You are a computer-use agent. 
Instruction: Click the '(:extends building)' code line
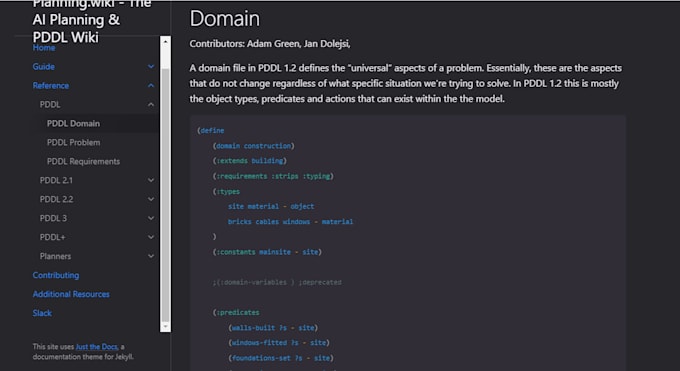click(x=249, y=161)
